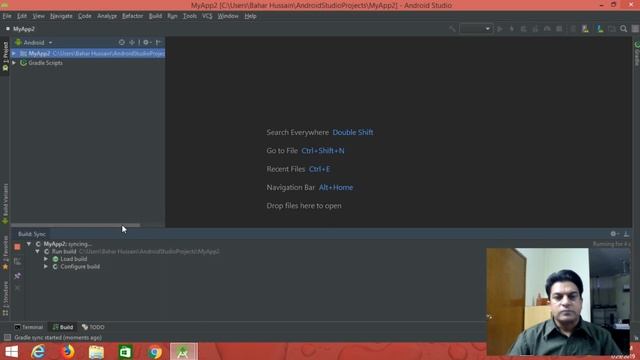The height and width of the screenshot is (360, 640).
Task: Expand the MyApp2 project node
Action: 14,53
